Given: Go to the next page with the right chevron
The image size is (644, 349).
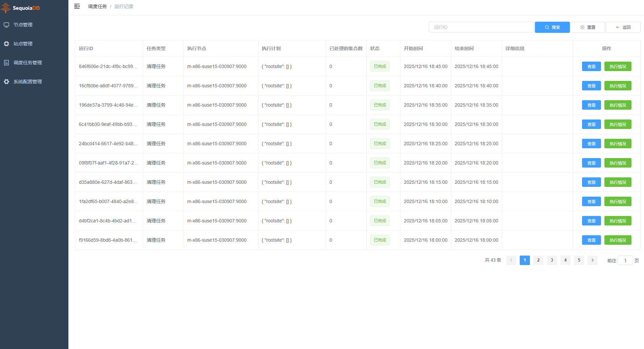Looking at the screenshot, I should click(593, 260).
